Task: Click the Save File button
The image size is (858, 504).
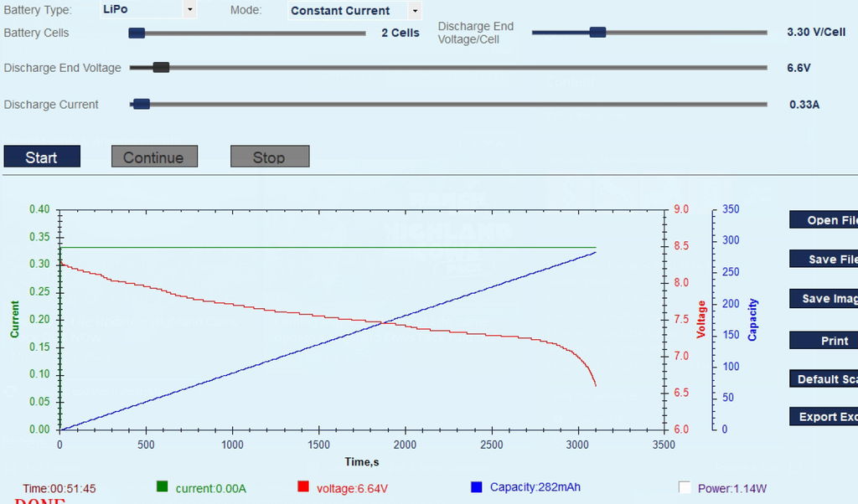Action: pyautogui.click(x=824, y=259)
